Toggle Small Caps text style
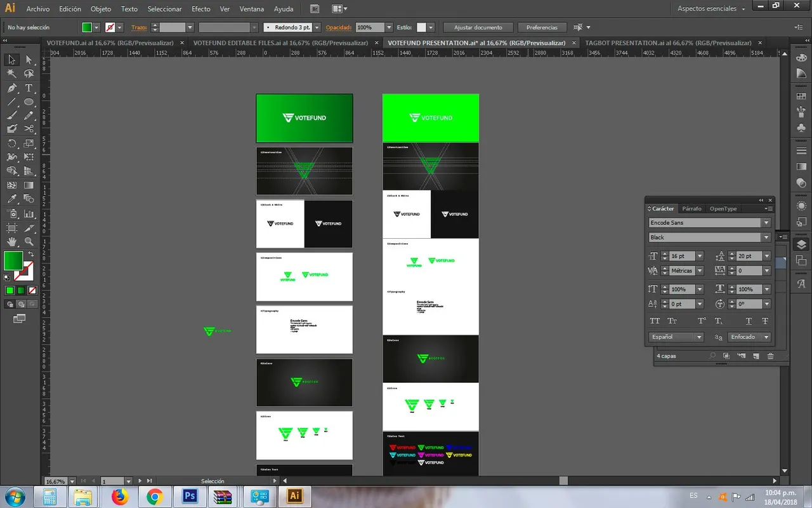Image resolution: width=812 pixels, height=508 pixels. (672, 321)
